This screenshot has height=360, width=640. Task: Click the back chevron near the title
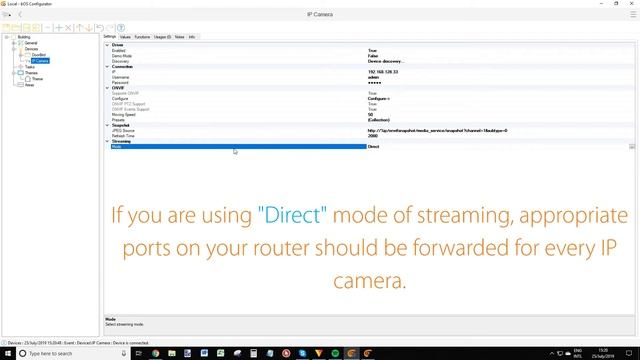pyautogui.click(x=20, y=14)
